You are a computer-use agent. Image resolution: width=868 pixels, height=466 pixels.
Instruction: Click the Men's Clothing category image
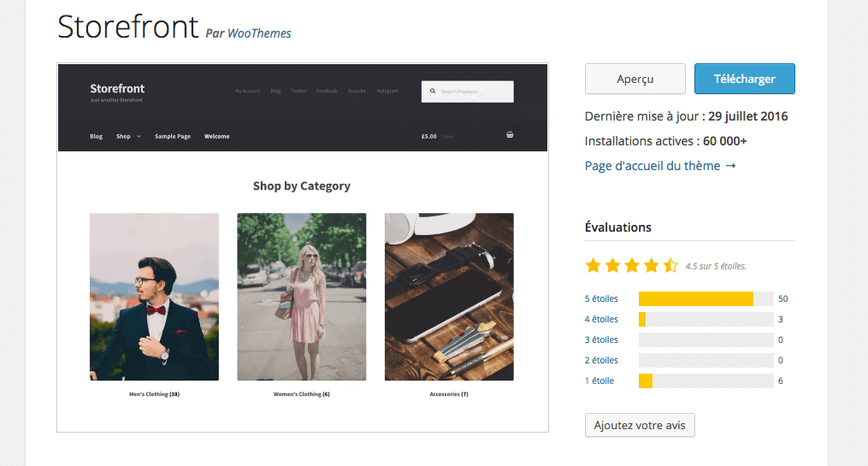tap(154, 296)
